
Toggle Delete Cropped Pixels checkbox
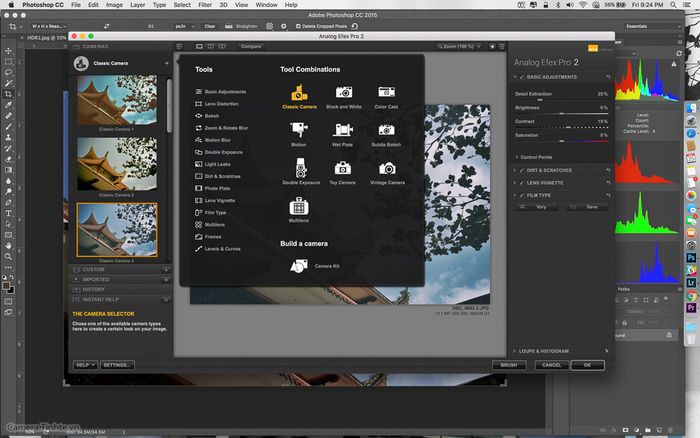(298, 26)
